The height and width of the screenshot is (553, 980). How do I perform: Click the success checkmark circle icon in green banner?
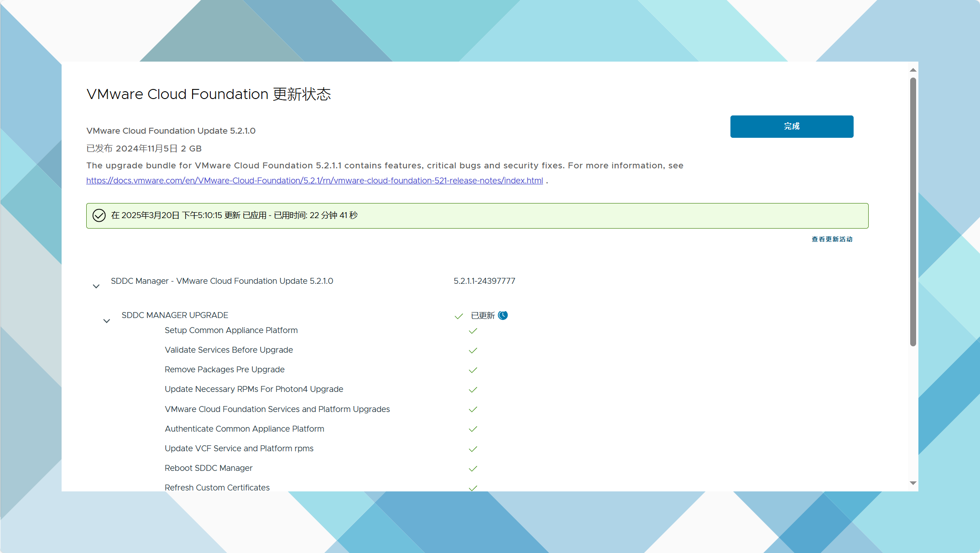tap(99, 215)
